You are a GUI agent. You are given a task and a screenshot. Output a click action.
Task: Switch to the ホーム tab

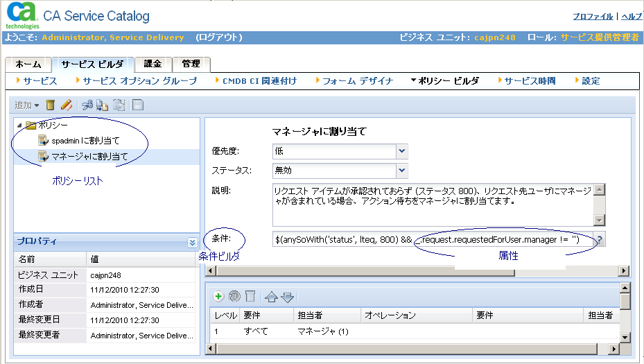click(28, 64)
